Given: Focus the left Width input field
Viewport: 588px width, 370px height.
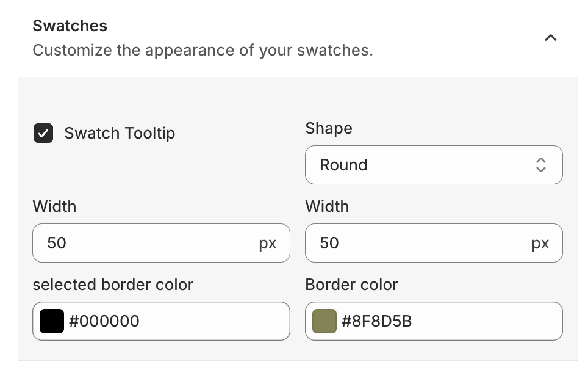Looking at the screenshot, I should click(x=146, y=243).
